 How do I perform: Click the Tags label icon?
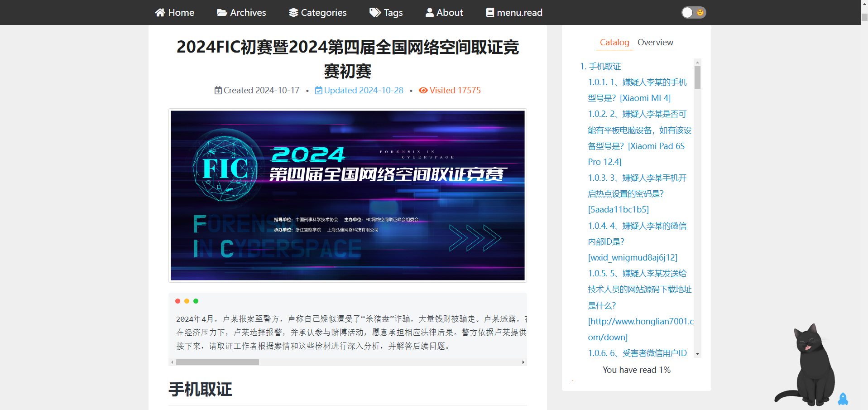click(x=375, y=13)
